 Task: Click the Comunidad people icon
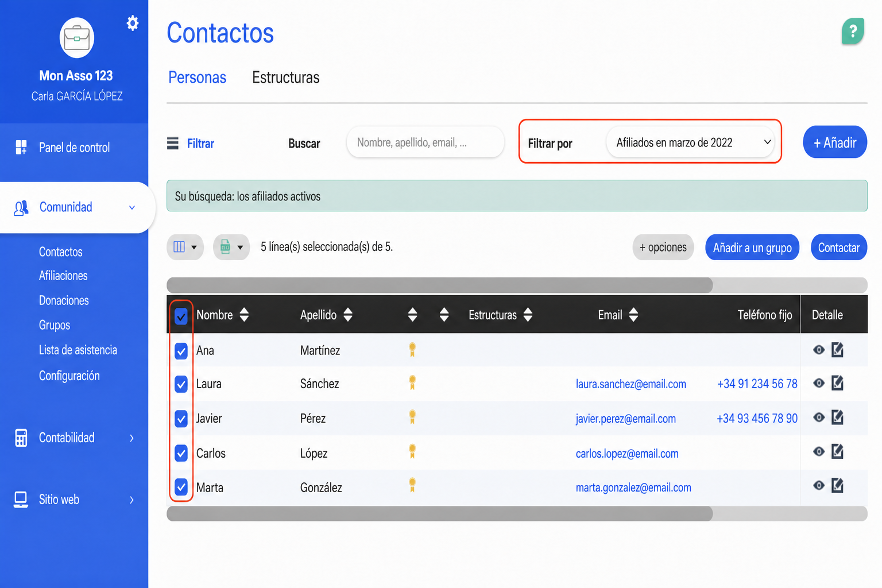pyautogui.click(x=21, y=208)
